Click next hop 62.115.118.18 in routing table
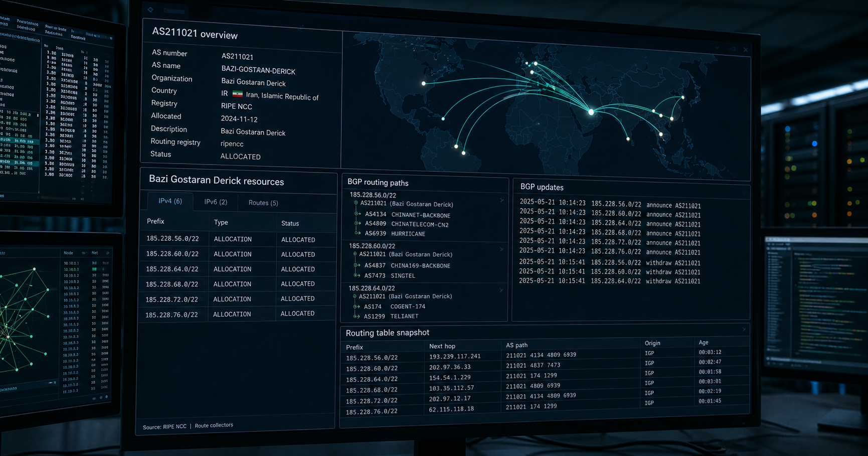The width and height of the screenshot is (868, 456). click(451, 409)
